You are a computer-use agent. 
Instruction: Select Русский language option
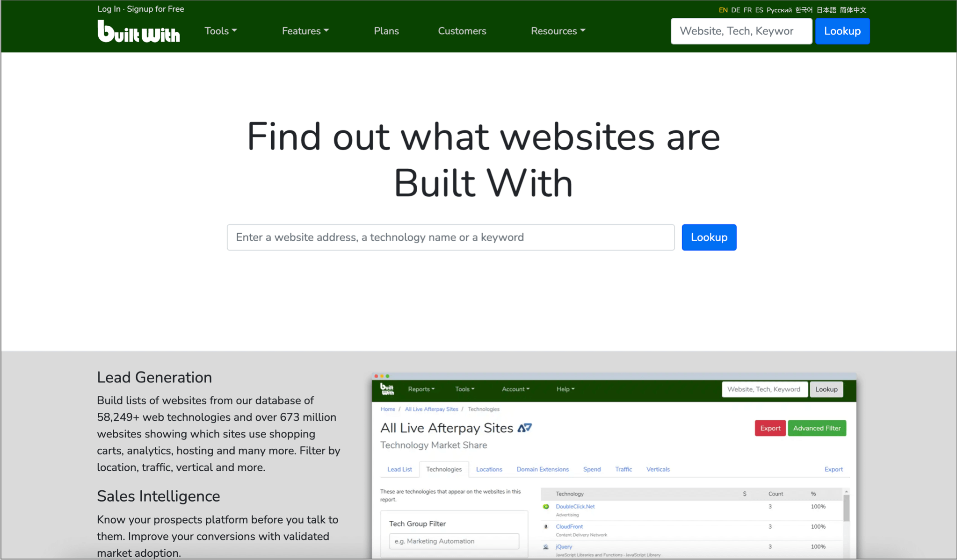(779, 10)
